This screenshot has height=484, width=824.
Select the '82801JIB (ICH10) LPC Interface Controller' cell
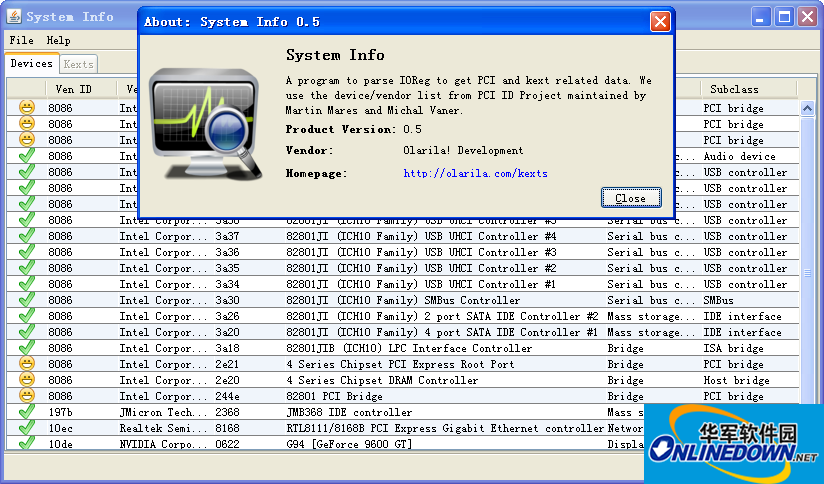pyautogui.click(x=409, y=348)
